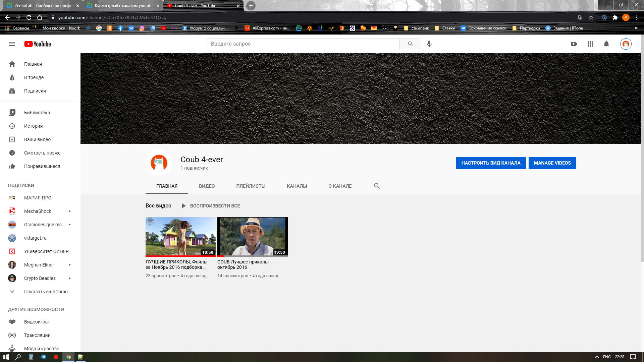Screen dimensions: 644x362
Task: Open the YouTube hamburger guide menu
Action: [x=12, y=44]
